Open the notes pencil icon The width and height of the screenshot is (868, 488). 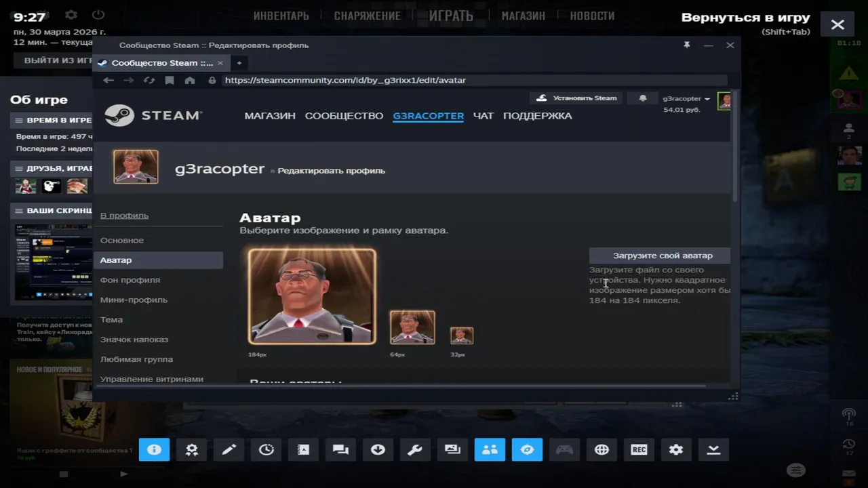(x=229, y=449)
